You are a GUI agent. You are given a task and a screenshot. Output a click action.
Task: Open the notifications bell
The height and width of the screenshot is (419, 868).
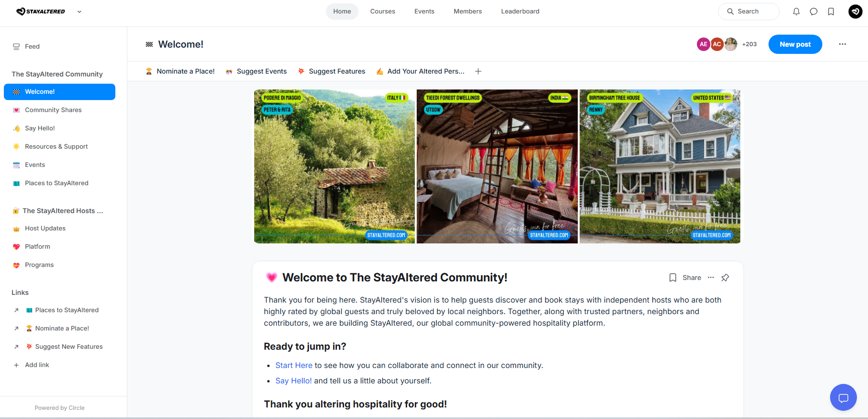pos(796,12)
